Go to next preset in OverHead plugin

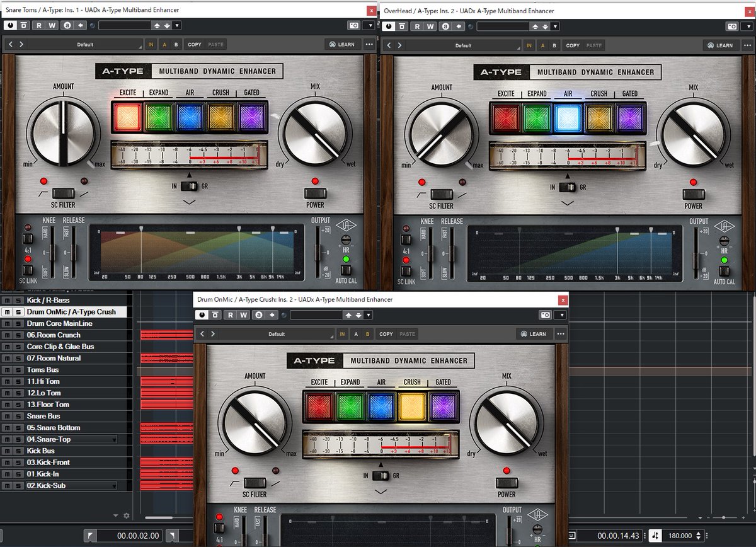399,45
